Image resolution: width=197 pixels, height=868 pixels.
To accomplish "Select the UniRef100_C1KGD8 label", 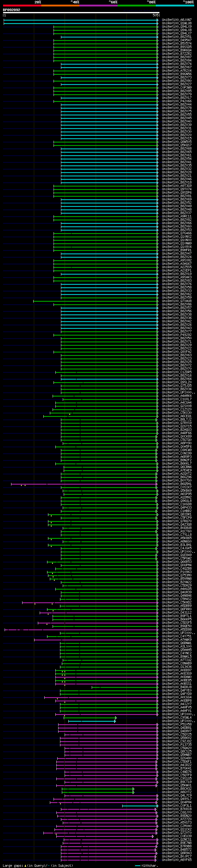I will (x=177, y=504).
